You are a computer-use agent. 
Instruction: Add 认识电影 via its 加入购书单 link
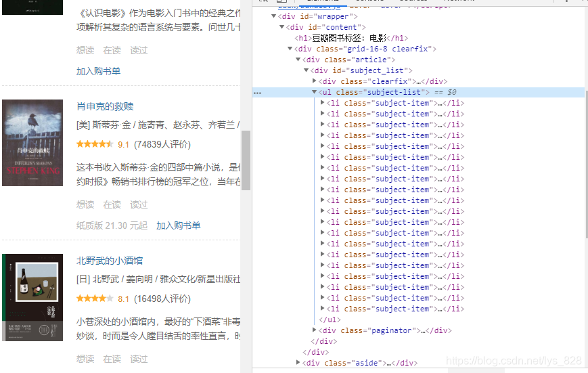tap(98, 71)
